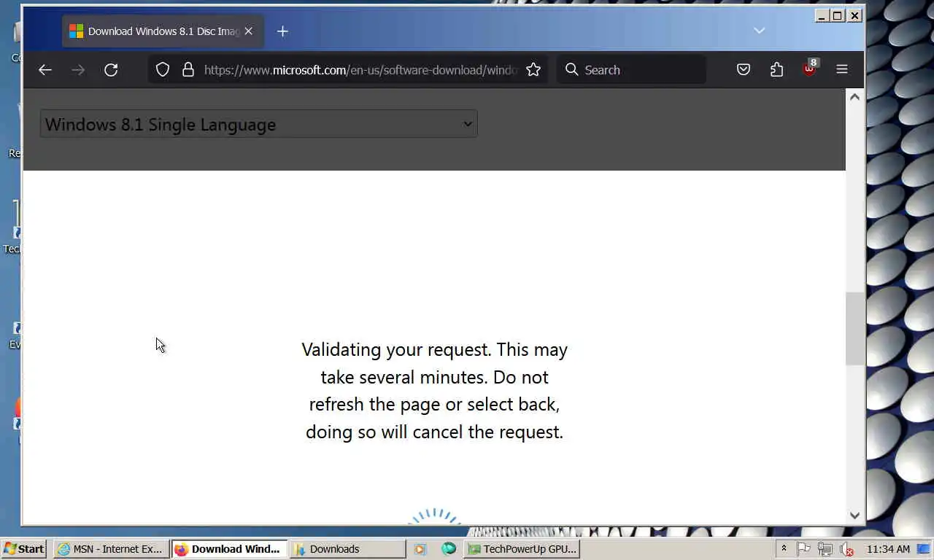Reload the current page
This screenshot has width=934, height=560.
111,70
